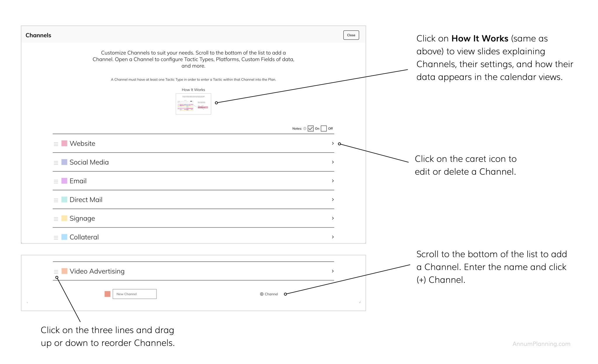
Task: Click the salmon color swatch for new channel
Action: click(x=107, y=294)
